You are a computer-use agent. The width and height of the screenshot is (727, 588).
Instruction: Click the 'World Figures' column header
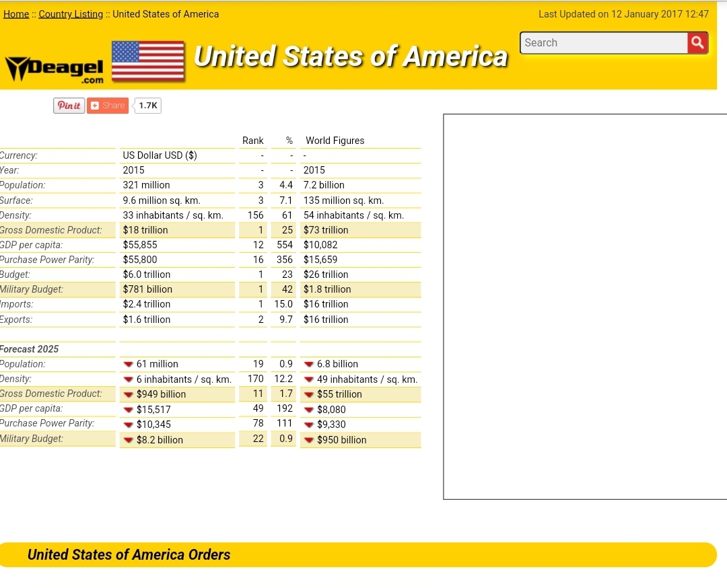335,141
